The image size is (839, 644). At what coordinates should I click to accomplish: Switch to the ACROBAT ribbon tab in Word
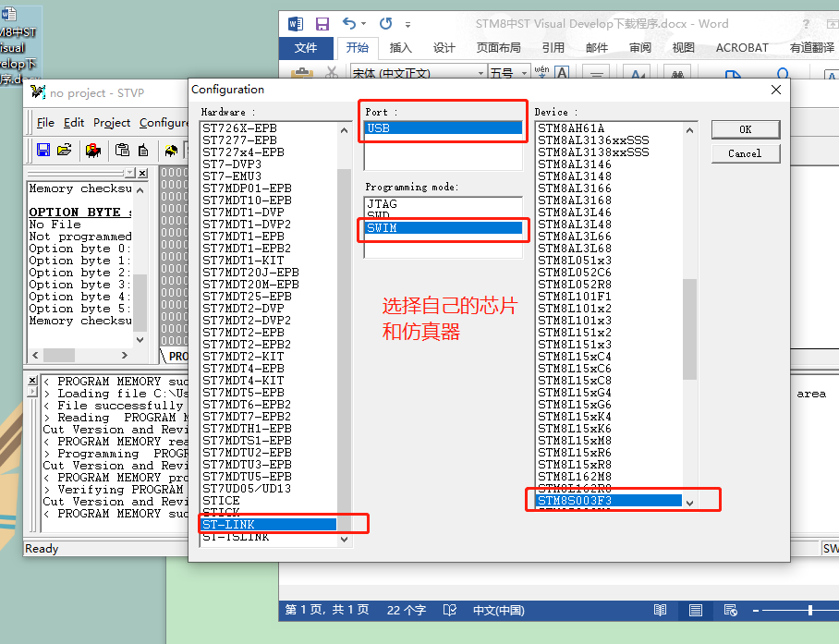[x=742, y=48]
